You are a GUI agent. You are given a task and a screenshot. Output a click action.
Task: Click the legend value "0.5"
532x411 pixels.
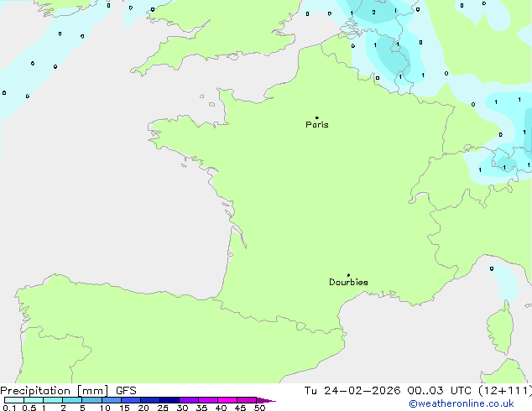(x=29, y=408)
